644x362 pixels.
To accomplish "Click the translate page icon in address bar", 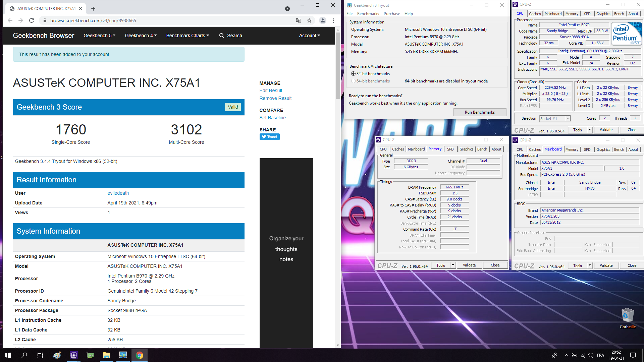I will pos(299,20).
